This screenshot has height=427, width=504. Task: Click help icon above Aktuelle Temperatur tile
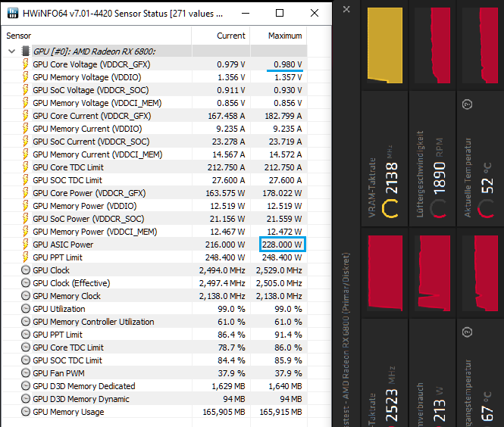(467, 104)
